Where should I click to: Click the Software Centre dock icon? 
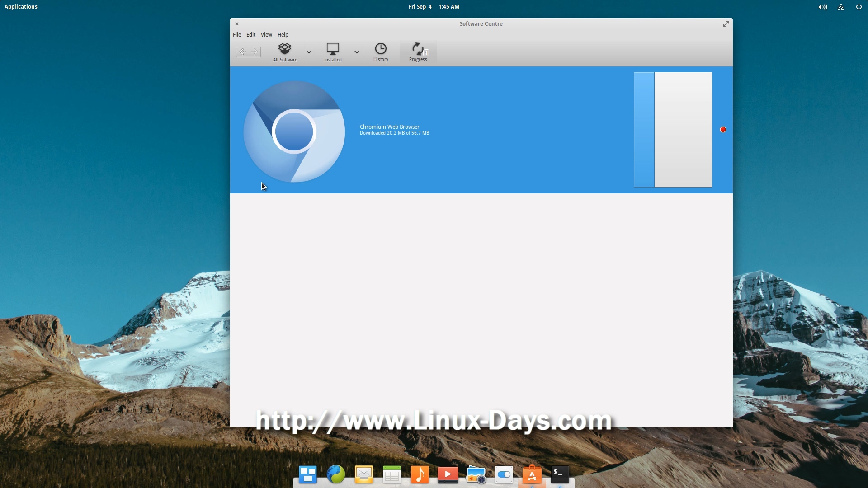[532, 474]
